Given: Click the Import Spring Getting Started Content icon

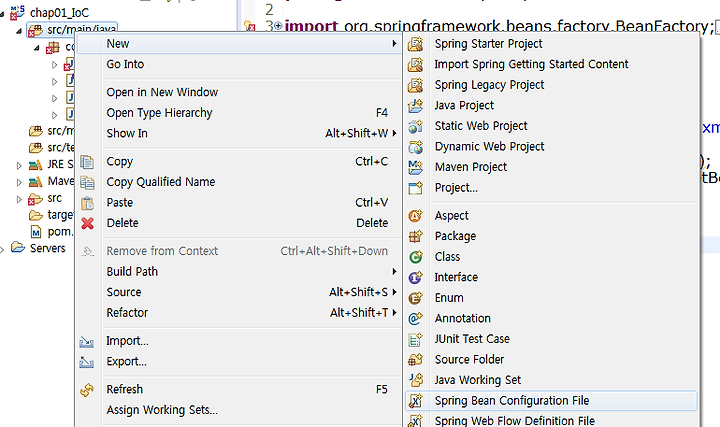Looking at the screenshot, I should pos(416,64).
